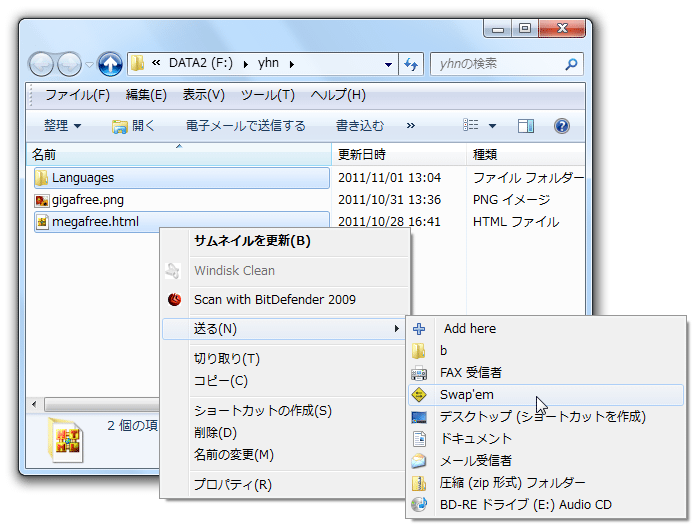Choose Add here in the Send To submenu
The width and height of the screenshot is (695, 528).
click(x=546, y=329)
